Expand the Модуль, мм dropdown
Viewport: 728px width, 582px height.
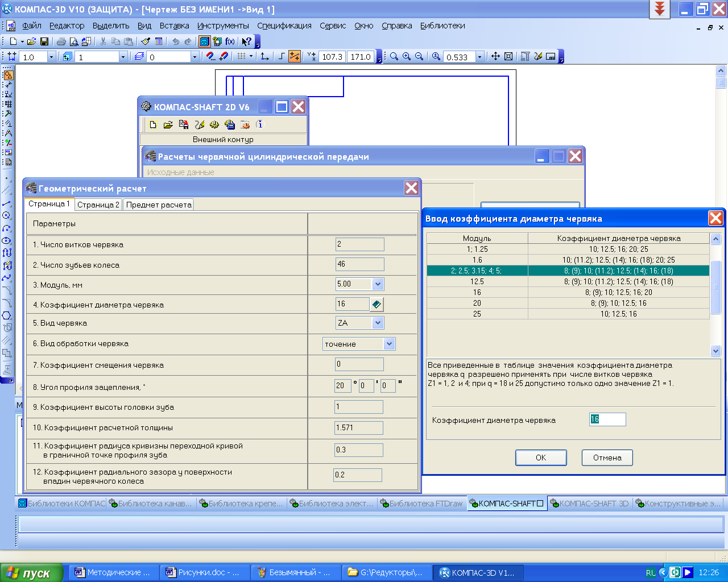coord(378,284)
